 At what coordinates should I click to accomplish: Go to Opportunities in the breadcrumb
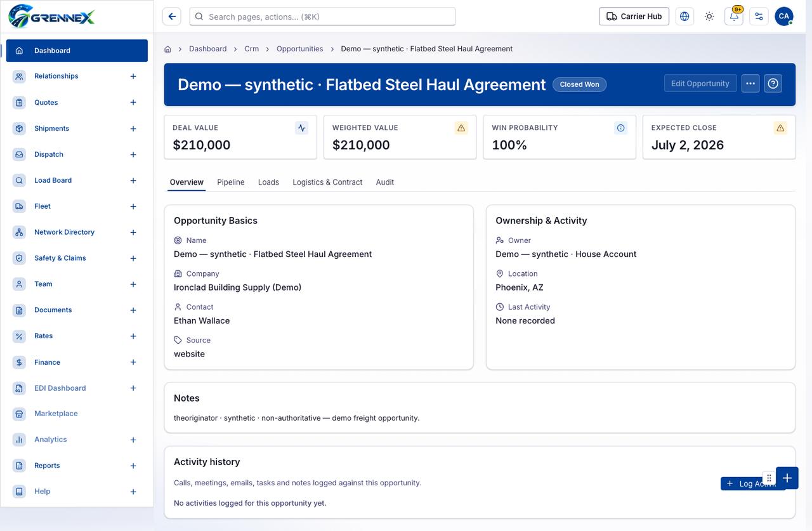[300, 49]
